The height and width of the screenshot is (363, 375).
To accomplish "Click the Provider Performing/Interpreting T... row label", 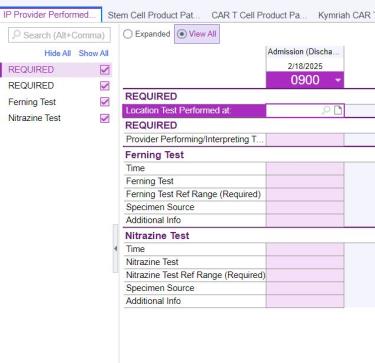I will pos(195,140).
